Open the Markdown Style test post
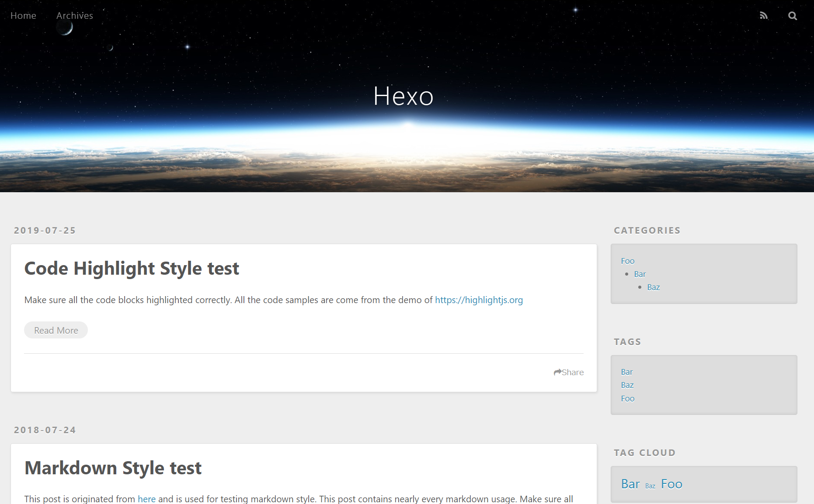This screenshot has width=814, height=504. coord(113,468)
